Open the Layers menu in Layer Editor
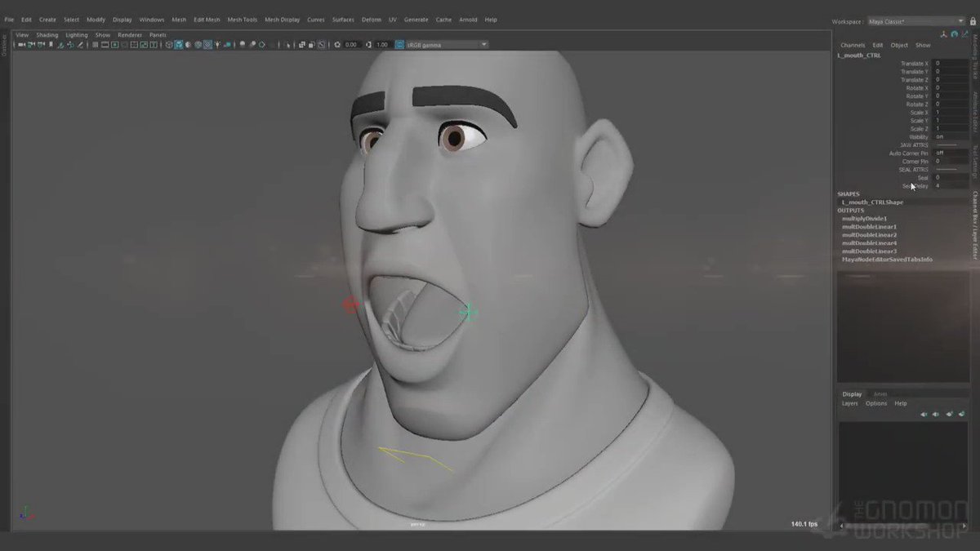This screenshot has height=551, width=980. pos(850,403)
